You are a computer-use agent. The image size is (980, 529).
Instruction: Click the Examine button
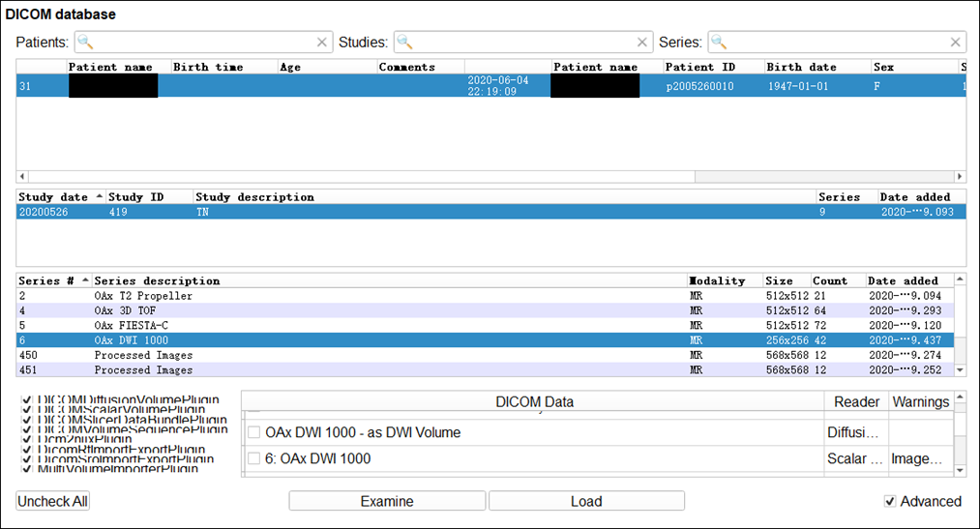point(387,501)
